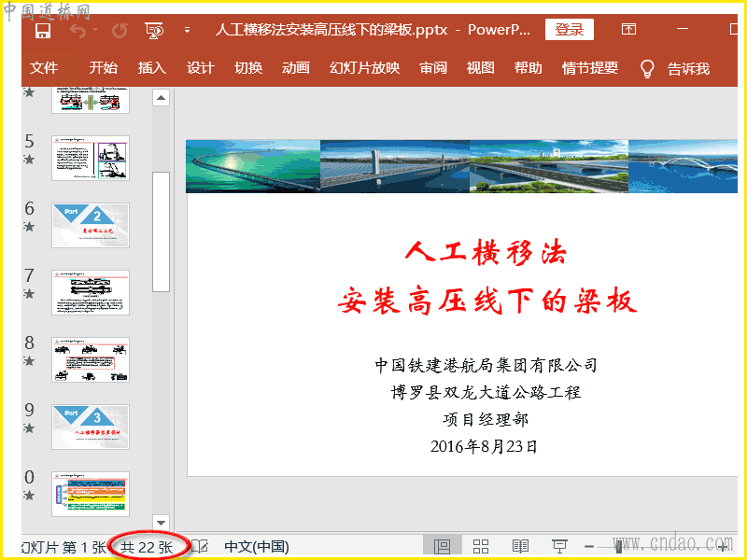
Task: Click the date 2016年8月23日
Action: 484,447
